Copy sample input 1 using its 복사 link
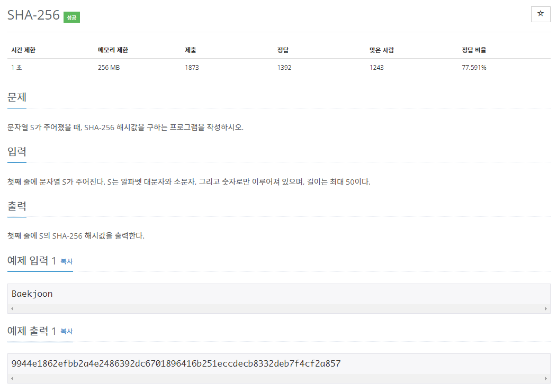Viewport: 557px width, 392px height. [x=68, y=261]
